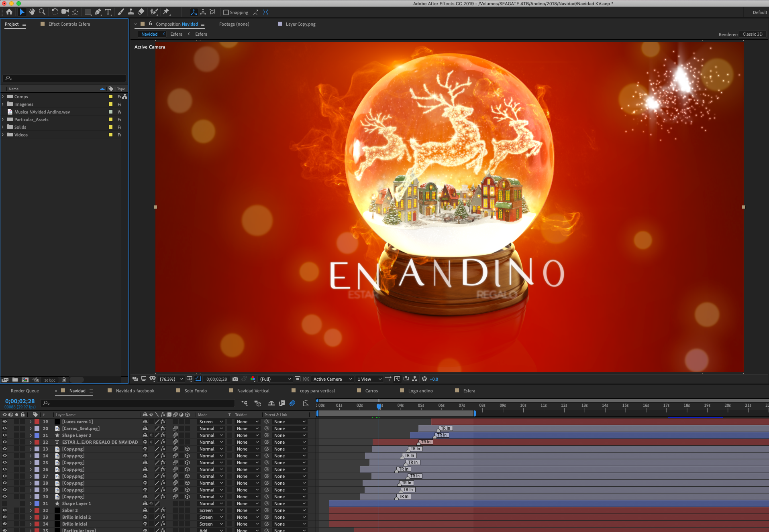Select the Brush tool

121,12
